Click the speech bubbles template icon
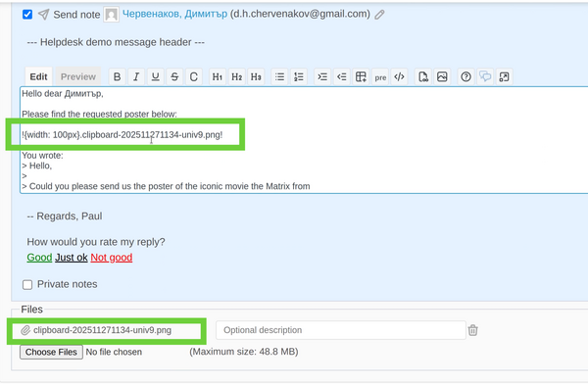 click(x=485, y=76)
